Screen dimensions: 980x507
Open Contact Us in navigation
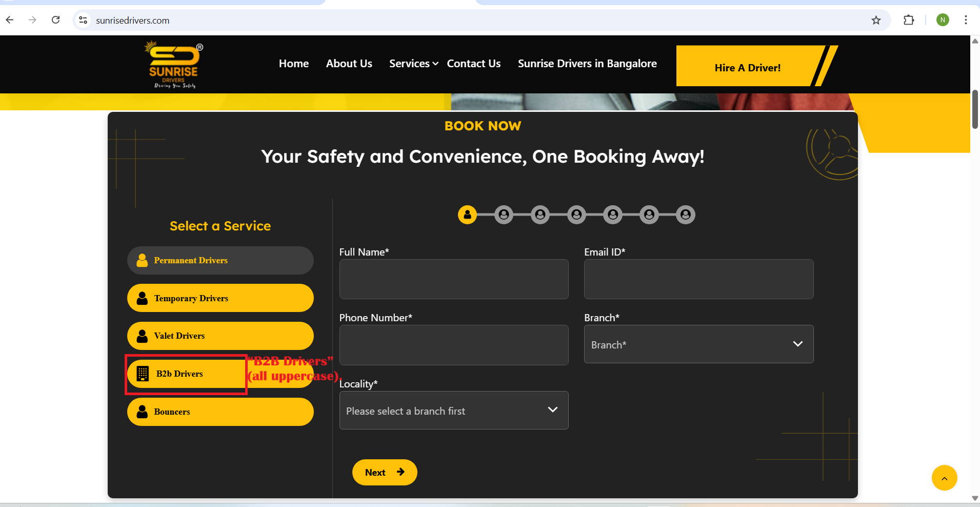point(473,64)
